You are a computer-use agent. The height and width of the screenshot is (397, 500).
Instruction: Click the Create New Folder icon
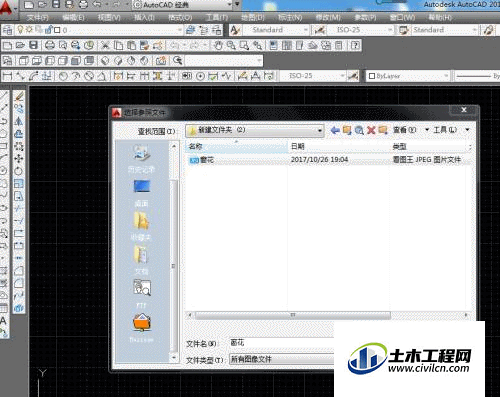(x=382, y=130)
